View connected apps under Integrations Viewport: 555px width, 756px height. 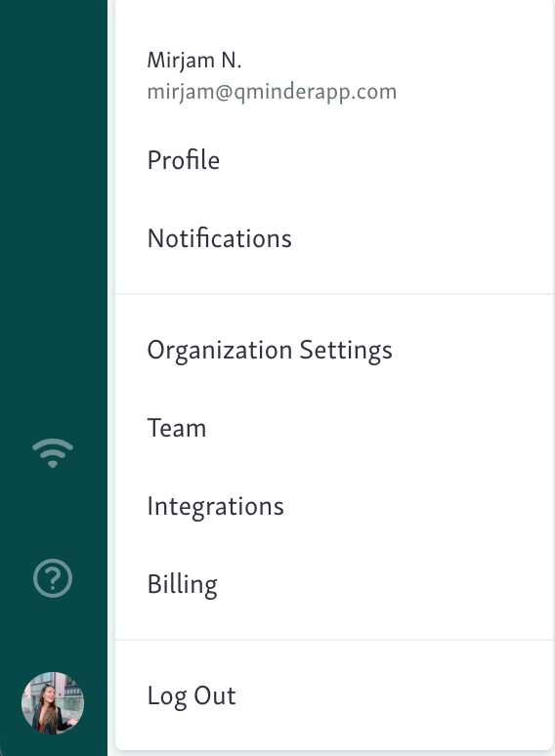(x=334, y=506)
